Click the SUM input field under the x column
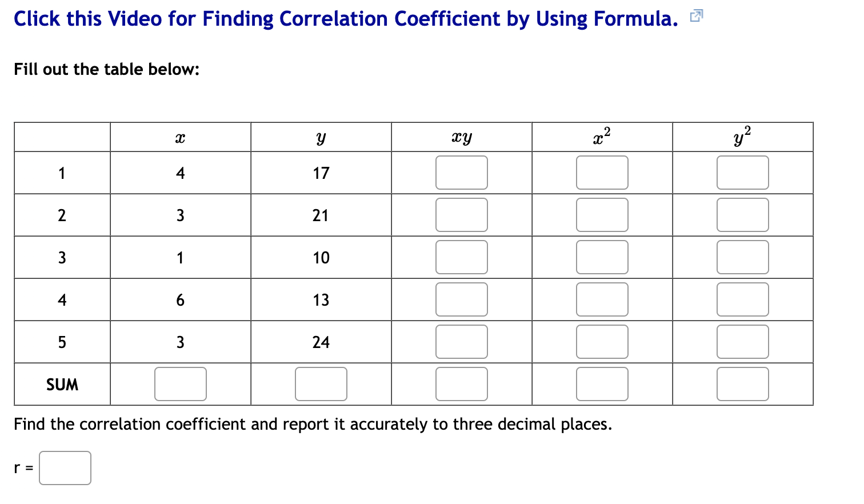 180,383
